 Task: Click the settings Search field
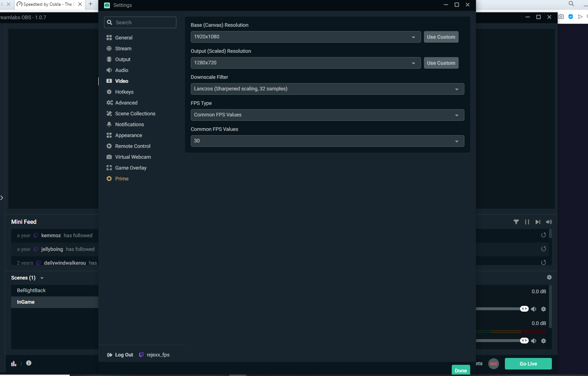[x=144, y=22]
